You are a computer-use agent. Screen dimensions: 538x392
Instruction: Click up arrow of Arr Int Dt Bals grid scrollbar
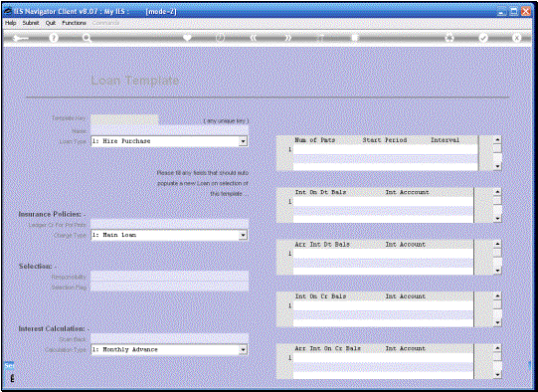point(497,245)
